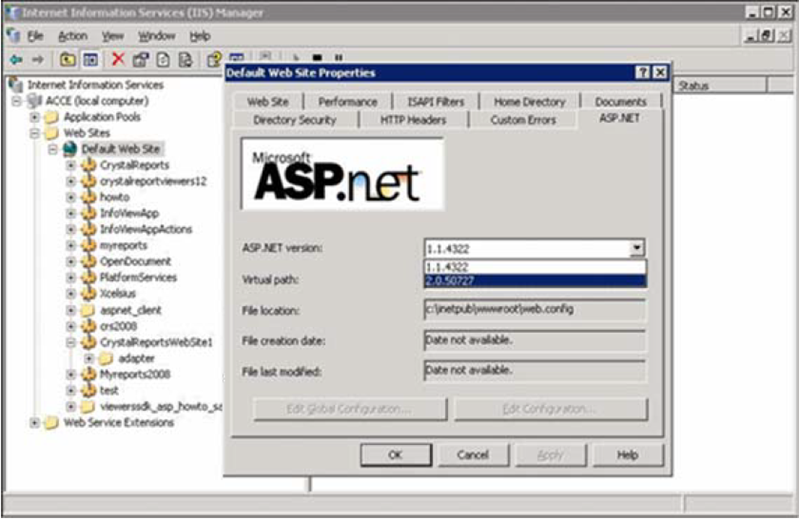Choose version 2.0.50727 from the list
This screenshot has width=799, height=519.
(534, 281)
